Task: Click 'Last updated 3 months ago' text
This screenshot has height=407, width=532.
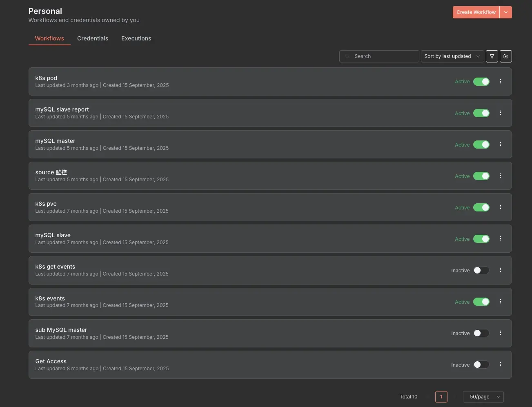Action: tap(67, 85)
